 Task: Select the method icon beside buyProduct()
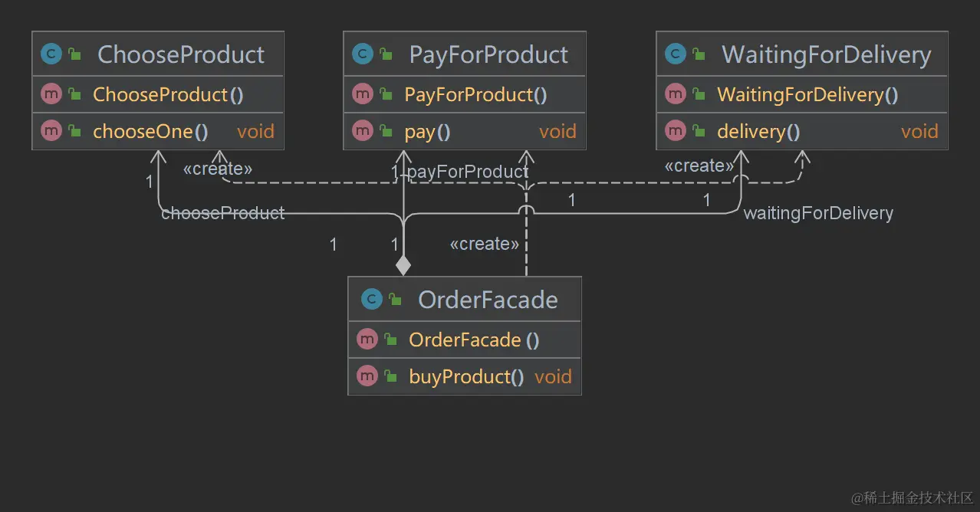point(367,376)
